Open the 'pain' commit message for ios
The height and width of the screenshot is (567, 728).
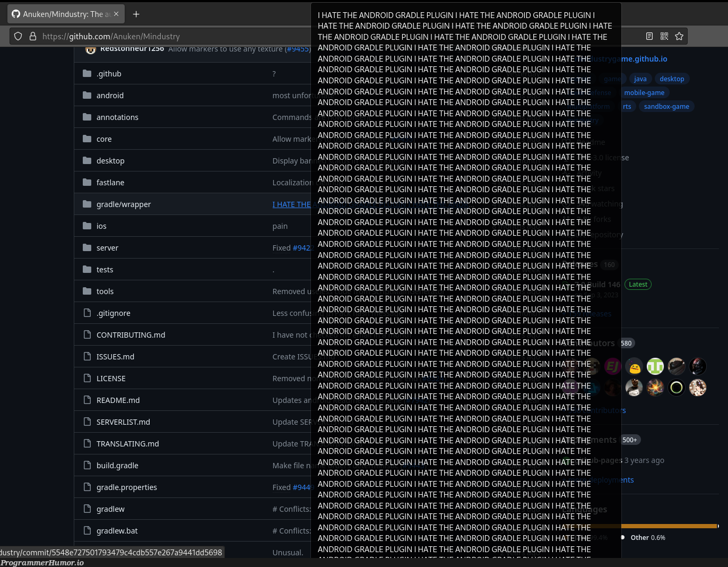click(280, 226)
